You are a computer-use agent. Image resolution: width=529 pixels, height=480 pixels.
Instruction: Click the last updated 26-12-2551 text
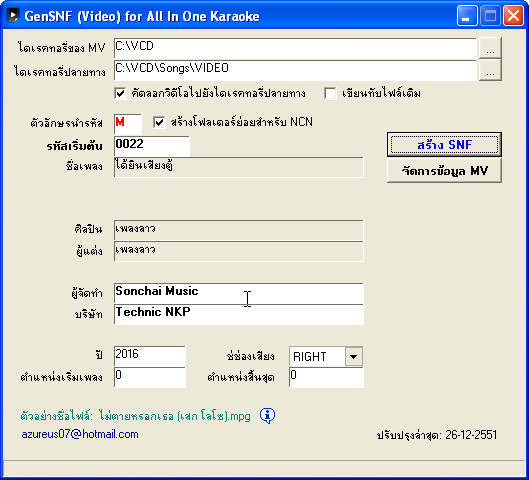437,435
